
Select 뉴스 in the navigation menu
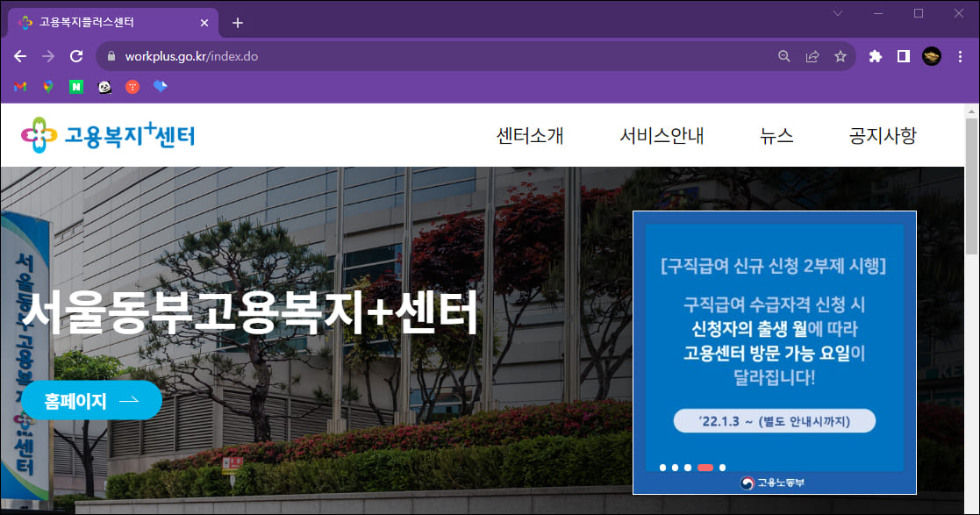[x=776, y=136]
